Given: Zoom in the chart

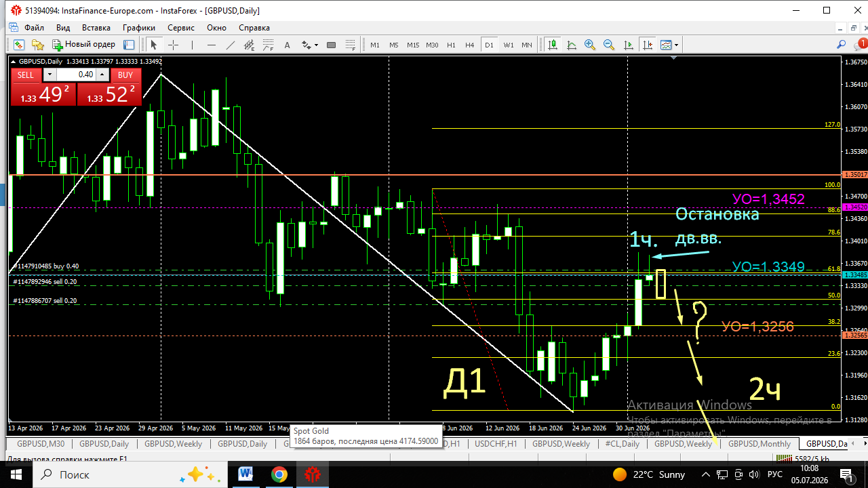Looking at the screenshot, I should [590, 45].
